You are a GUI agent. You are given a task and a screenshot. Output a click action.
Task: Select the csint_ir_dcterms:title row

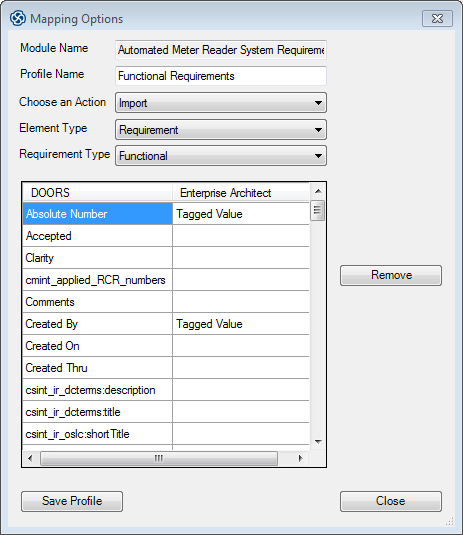click(x=166, y=412)
